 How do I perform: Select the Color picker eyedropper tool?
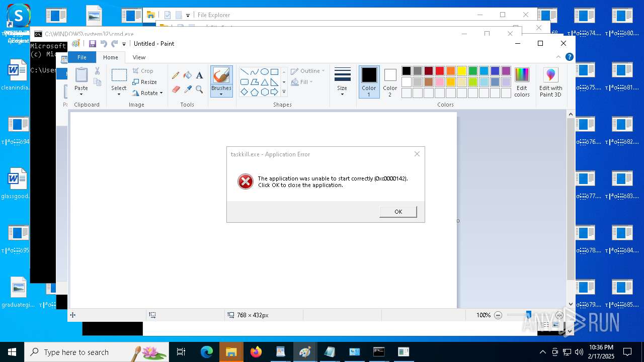point(188,89)
